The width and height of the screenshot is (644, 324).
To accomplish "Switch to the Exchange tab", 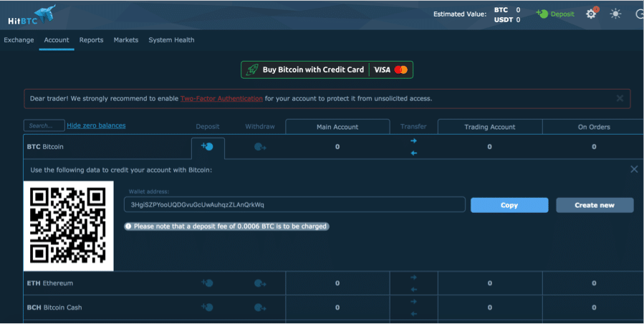I will click(19, 40).
